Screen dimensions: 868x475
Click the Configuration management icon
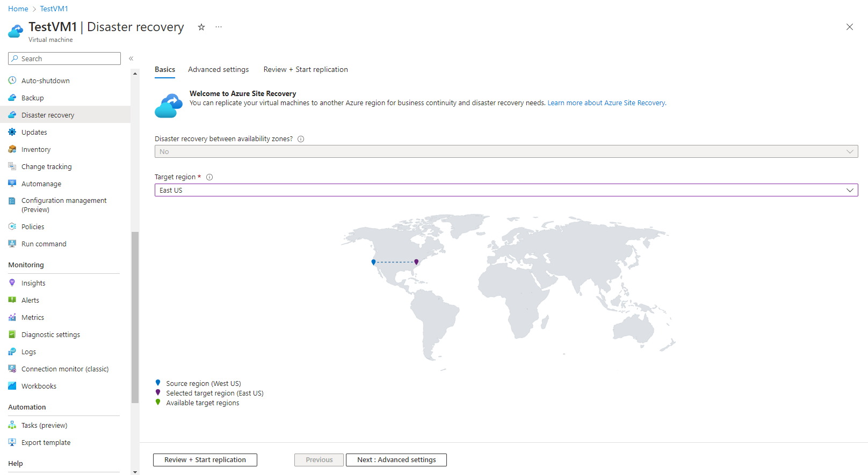pyautogui.click(x=12, y=201)
